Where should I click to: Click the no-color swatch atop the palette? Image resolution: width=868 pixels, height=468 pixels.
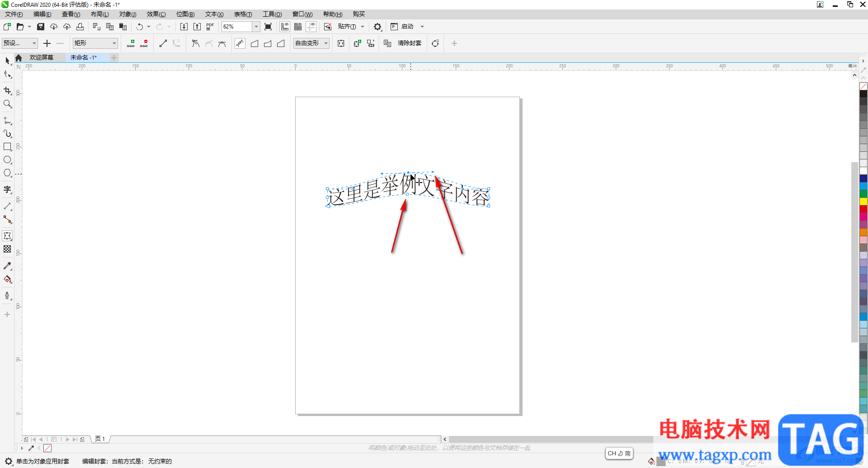point(863,86)
